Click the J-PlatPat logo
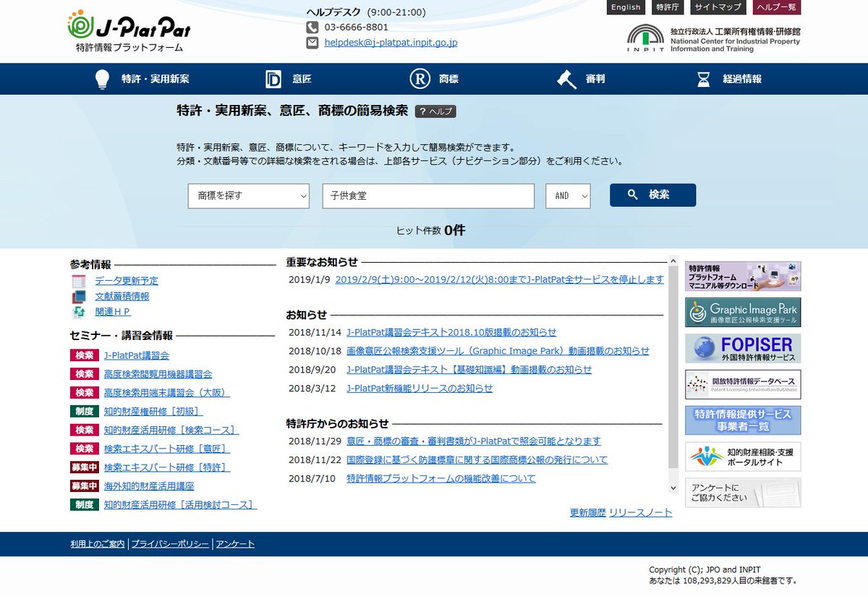 point(129,31)
